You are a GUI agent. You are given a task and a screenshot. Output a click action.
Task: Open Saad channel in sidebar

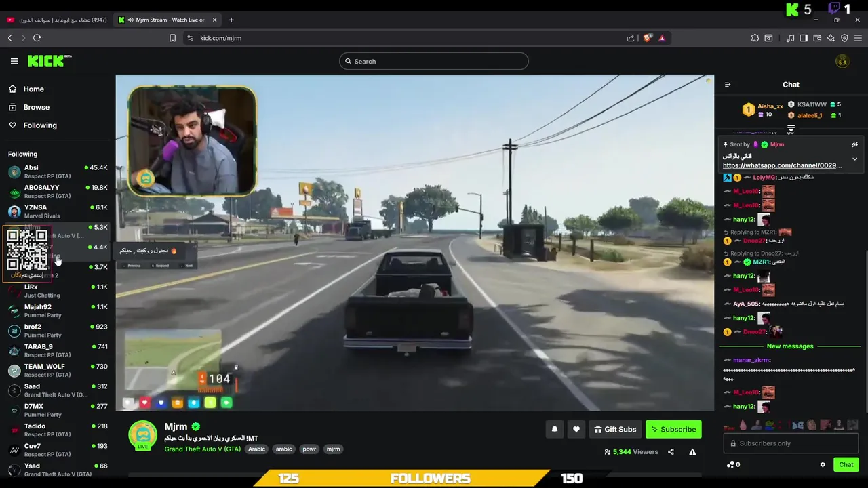58,390
